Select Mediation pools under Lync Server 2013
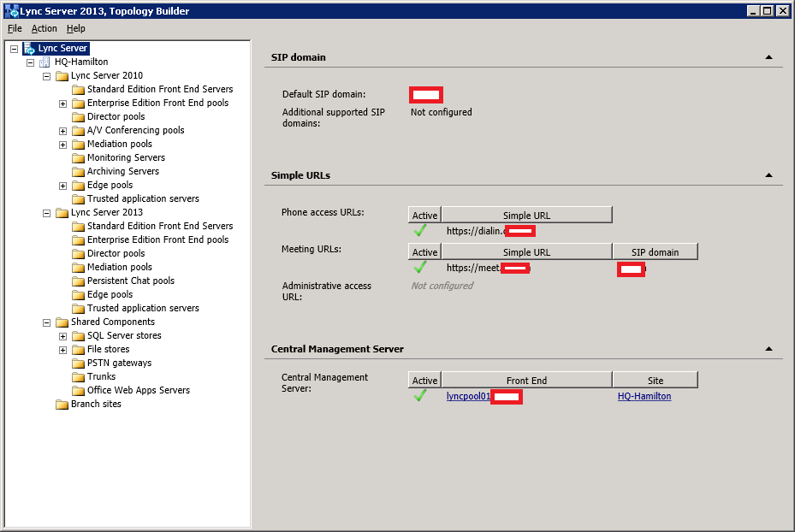The image size is (795, 532). (x=119, y=267)
